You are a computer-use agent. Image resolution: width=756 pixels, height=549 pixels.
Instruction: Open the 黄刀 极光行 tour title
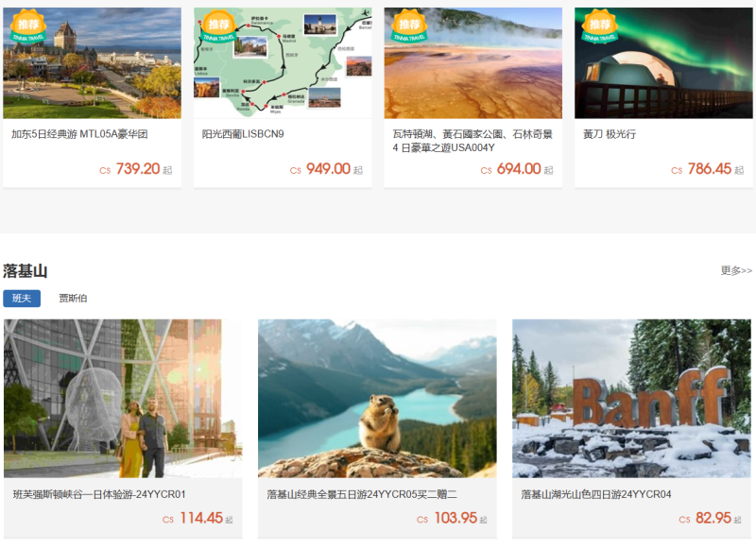click(610, 134)
